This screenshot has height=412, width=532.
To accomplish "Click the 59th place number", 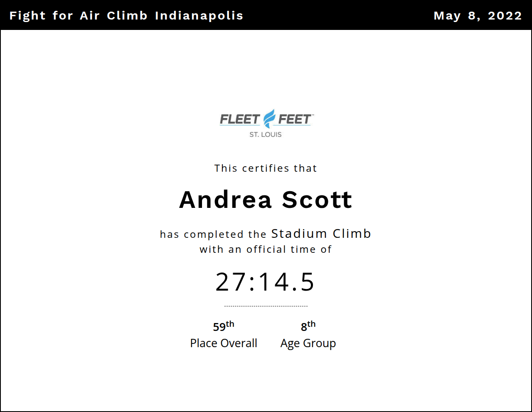I will point(223,326).
